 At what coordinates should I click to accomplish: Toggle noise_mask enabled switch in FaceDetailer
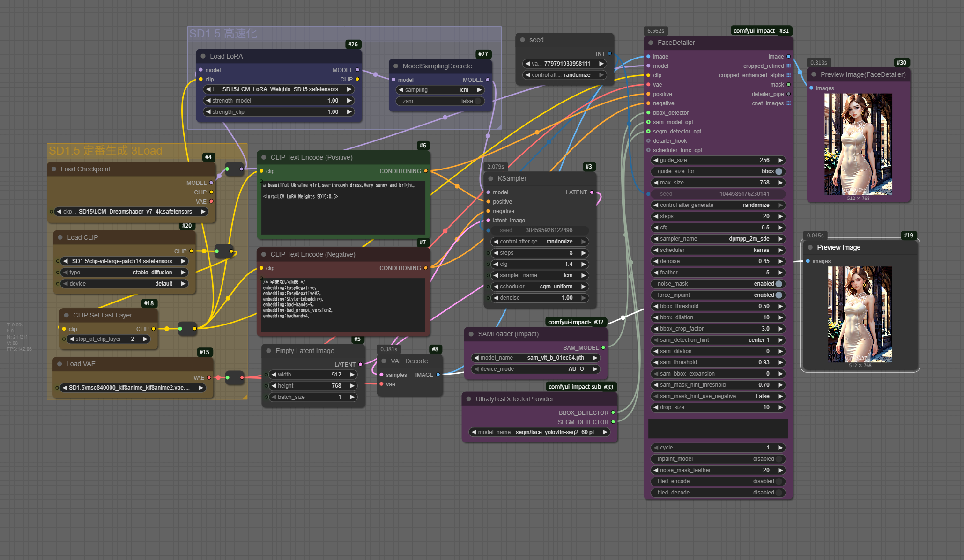pos(779,284)
